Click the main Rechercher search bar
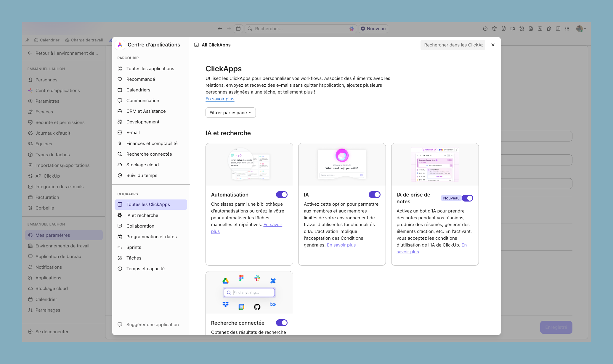The width and height of the screenshot is (613, 364). (301, 29)
